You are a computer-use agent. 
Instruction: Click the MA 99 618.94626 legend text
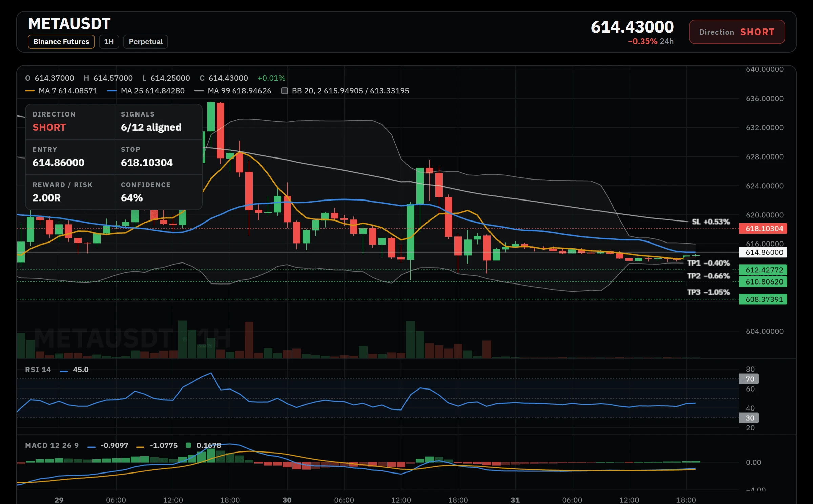coord(239,91)
